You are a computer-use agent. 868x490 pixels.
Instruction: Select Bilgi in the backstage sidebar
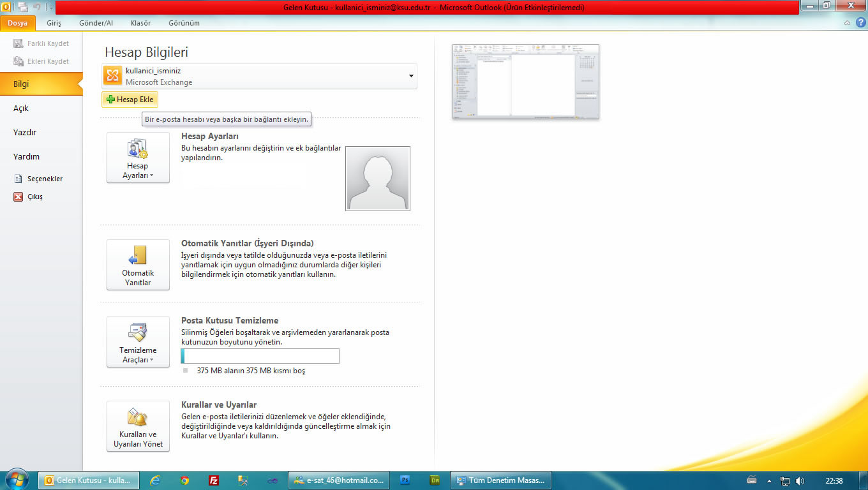pyautogui.click(x=41, y=84)
